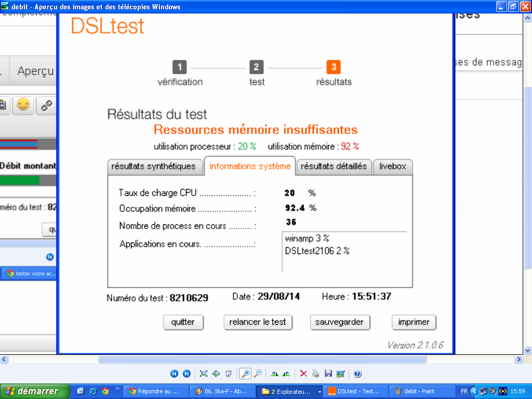This screenshot has width=532, height=399.
Task: Rotate the image counterclockwise
Action: pos(286,374)
